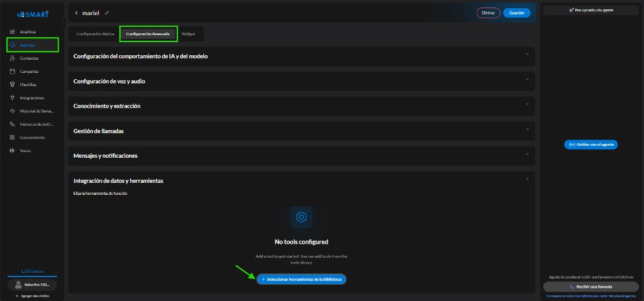This screenshot has width=644, height=301.
Task: Click the phone number requirement note under Recibir
Action: click(x=591, y=296)
